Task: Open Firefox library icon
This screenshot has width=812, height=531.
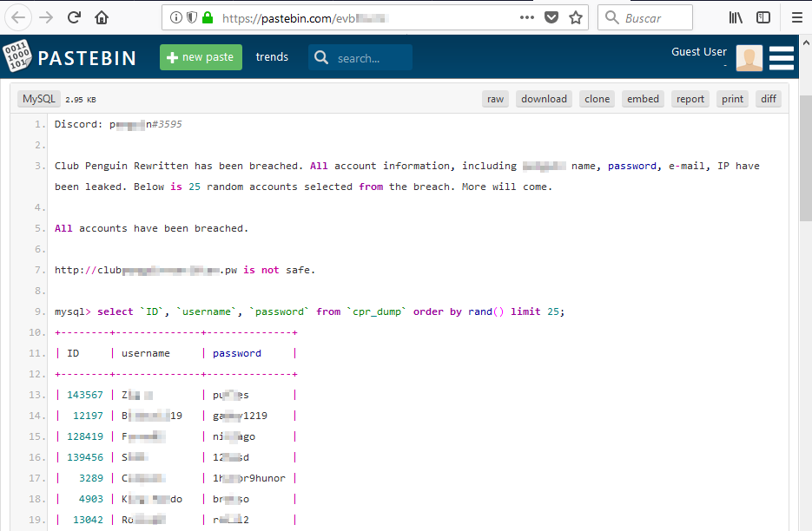Action: click(x=736, y=17)
